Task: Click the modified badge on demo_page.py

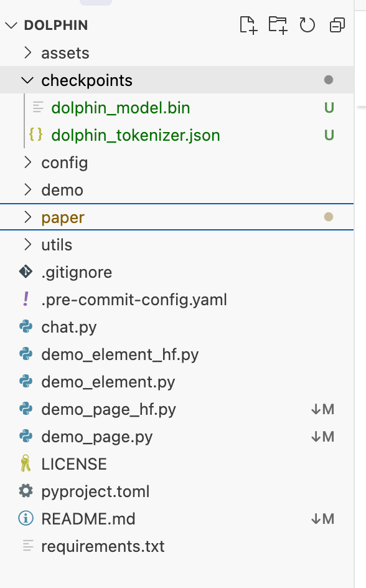Action: pos(322,437)
